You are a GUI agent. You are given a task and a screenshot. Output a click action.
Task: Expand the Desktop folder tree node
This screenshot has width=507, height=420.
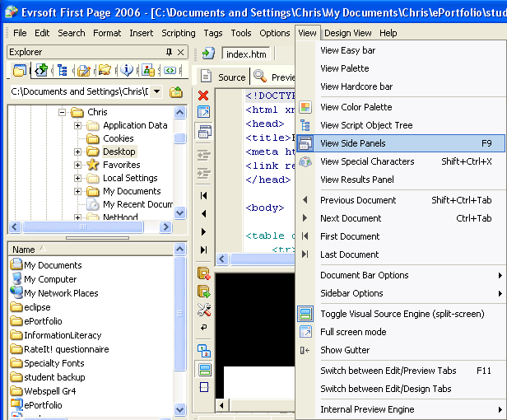coord(78,152)
